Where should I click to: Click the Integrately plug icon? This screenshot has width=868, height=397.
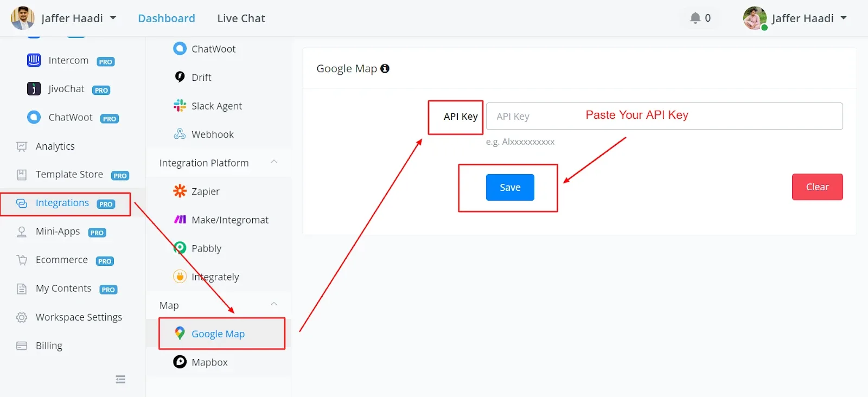pos(180,277)
